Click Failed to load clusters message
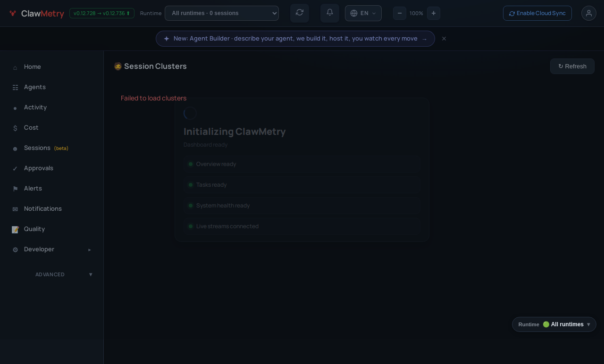 153,98
